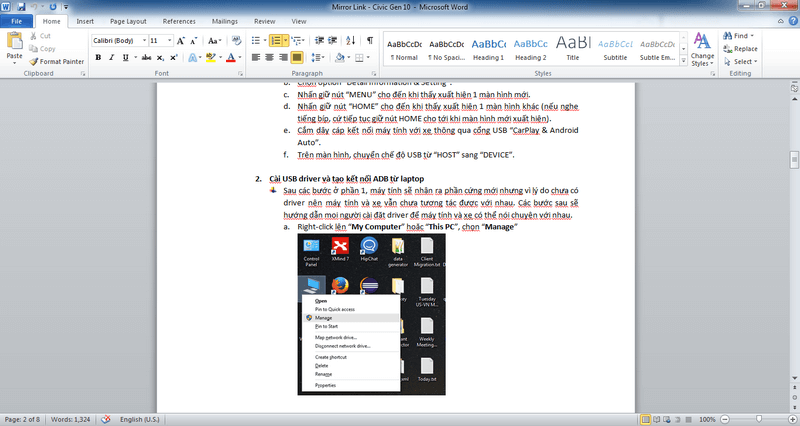This screenshot has width=800, height=426.
Task: Show paragraph marks with pilcrow icon
Action: [x=369, y=41]
